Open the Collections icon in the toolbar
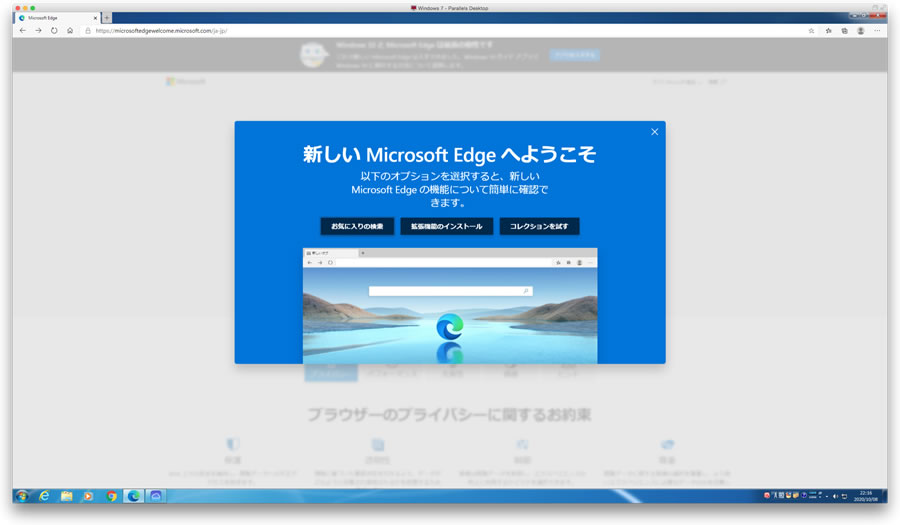This screenshot has height=525, width=900. [844, 31]
